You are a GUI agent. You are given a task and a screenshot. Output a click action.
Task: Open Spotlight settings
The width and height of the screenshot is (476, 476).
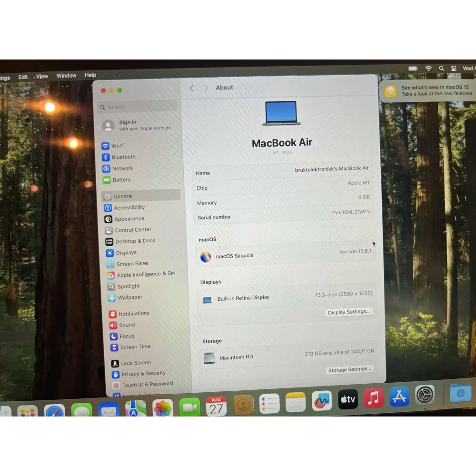[x=123, y=286]
